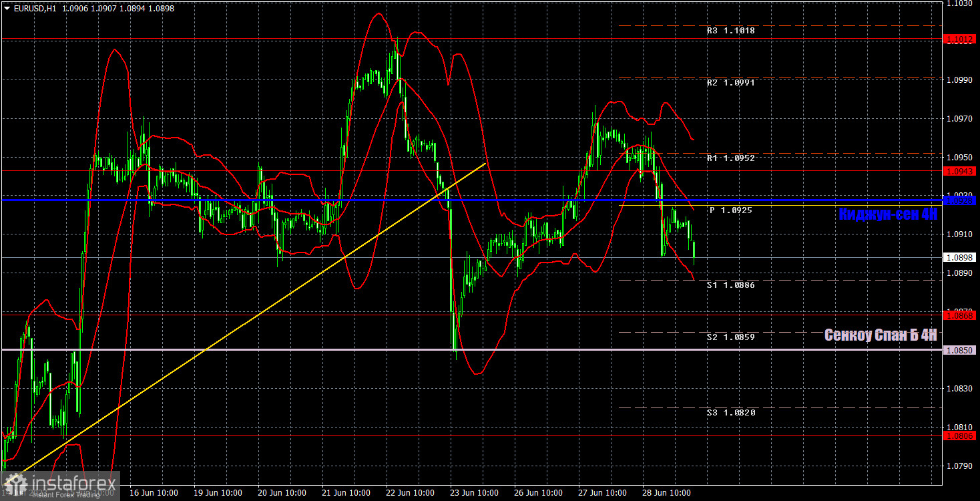Select the R1 1.0952 pivot label

coord(731,158)
